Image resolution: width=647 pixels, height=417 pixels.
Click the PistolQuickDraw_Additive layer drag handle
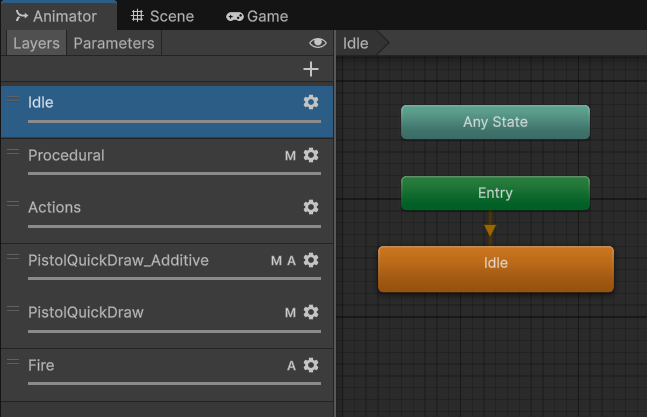click(x=13, y=257)
